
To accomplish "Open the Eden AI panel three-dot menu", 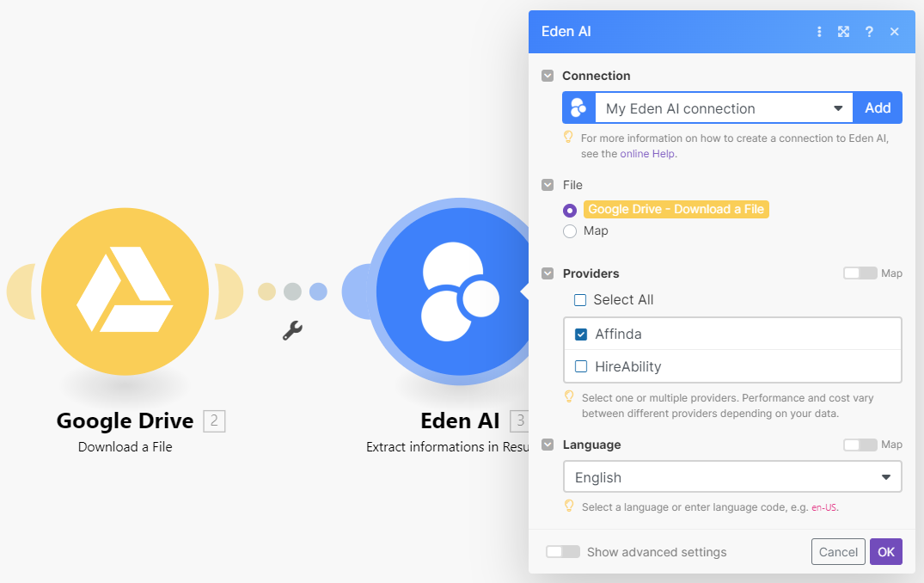I will [819, 32].
